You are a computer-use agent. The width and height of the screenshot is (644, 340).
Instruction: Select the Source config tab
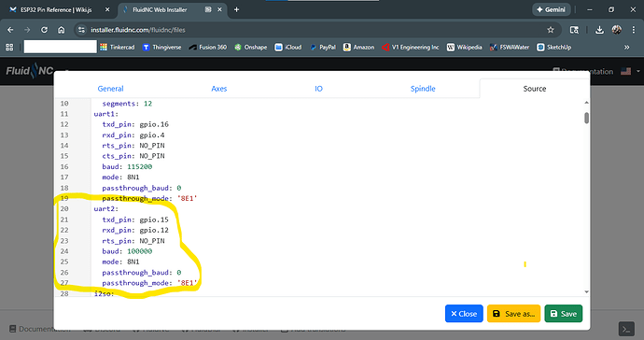[x=535, y=89]
